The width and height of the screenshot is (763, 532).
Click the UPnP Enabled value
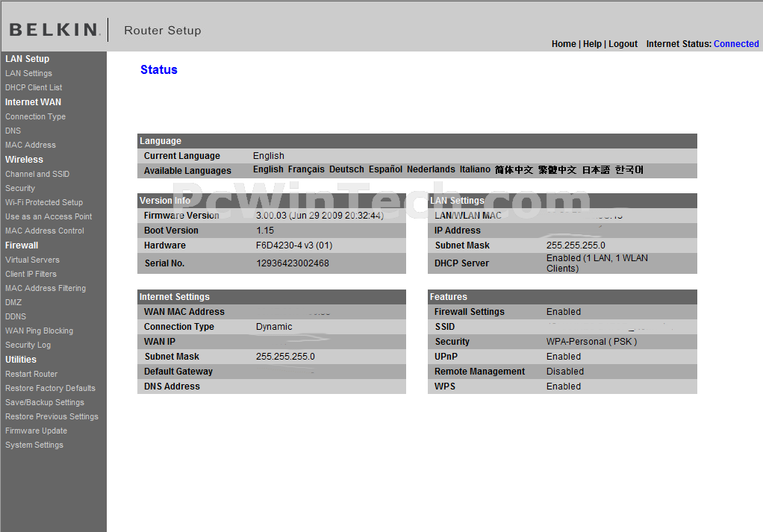pos(564,357)
